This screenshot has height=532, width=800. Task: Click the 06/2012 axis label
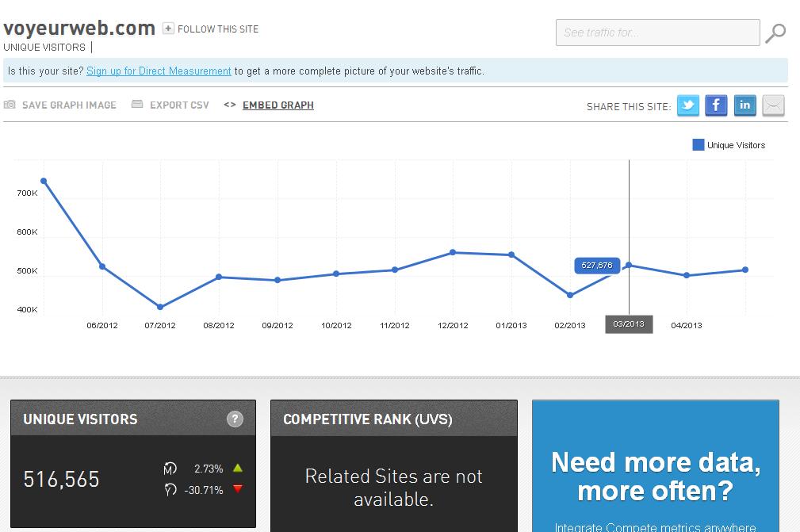tap(102, 325)
